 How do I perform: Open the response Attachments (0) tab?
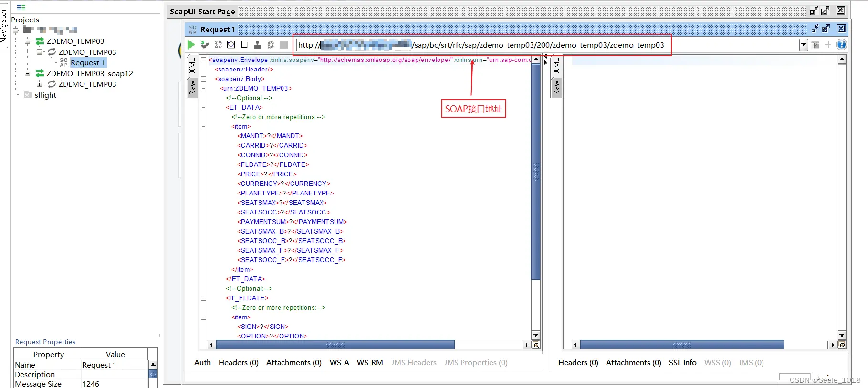tap(634, 363)
